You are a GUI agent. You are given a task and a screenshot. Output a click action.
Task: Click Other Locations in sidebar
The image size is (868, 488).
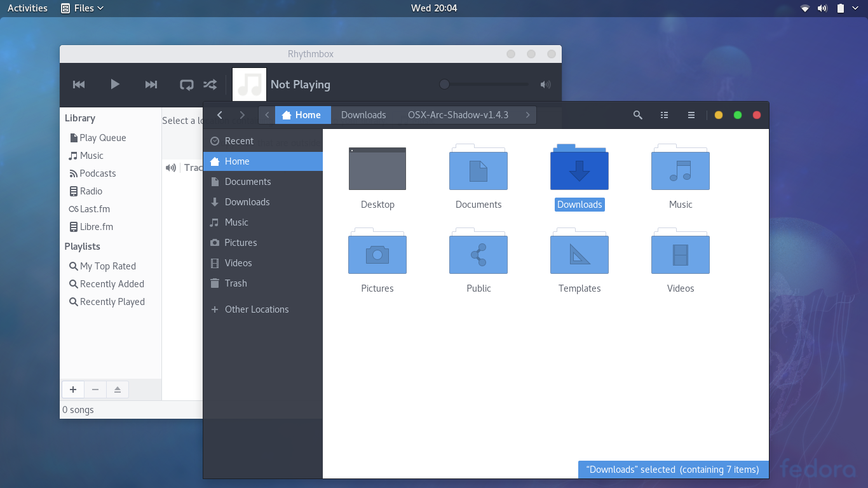pyautogui.click(x=256, y=309)
